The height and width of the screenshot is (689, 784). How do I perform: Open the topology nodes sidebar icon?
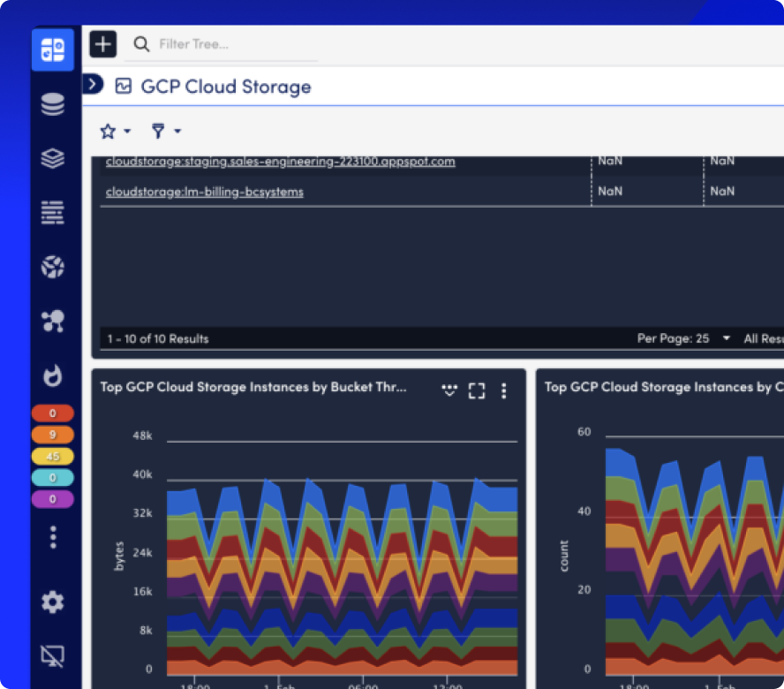pyautogui.click(x=52, y=321)
